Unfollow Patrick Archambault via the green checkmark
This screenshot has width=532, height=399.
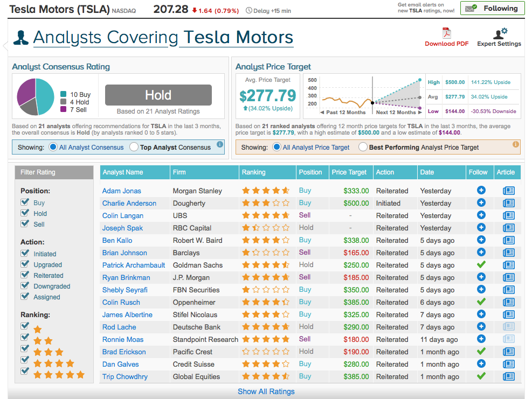[x=481, y=264]
